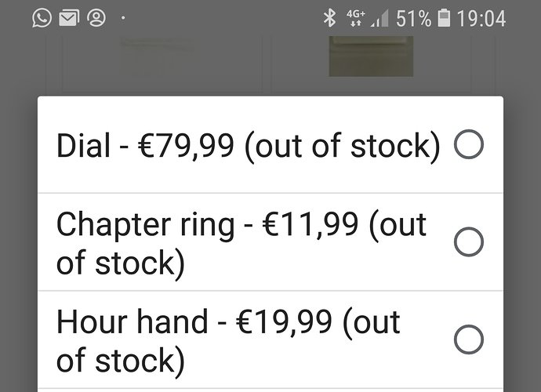The width and height of the screenshot is (541, 392).
Task: Tap the 51% battery percentage text
Action: pos(413,18)
